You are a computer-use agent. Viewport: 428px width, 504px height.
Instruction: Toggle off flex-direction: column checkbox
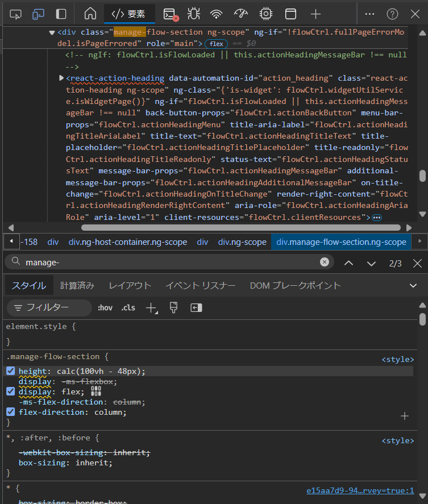coord(11,412)
